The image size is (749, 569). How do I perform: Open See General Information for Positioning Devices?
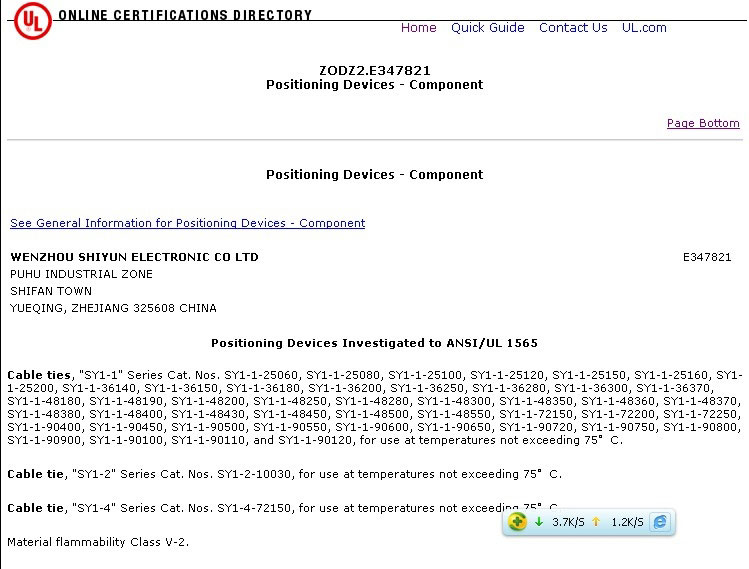pos(187,223)
